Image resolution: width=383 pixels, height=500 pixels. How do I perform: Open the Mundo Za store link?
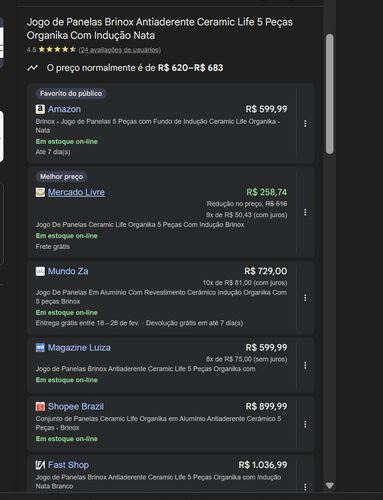click(x=68, y=271)
